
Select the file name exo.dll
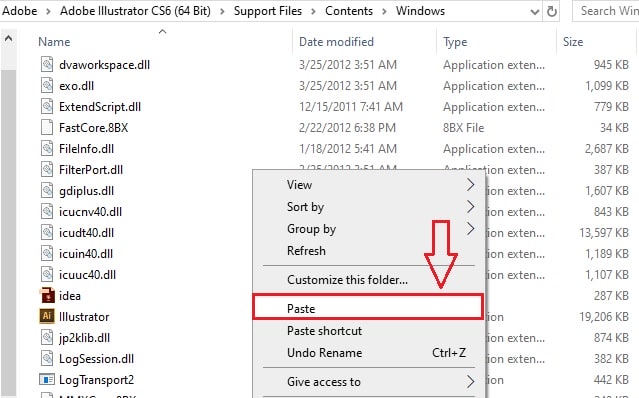[76, 86]
